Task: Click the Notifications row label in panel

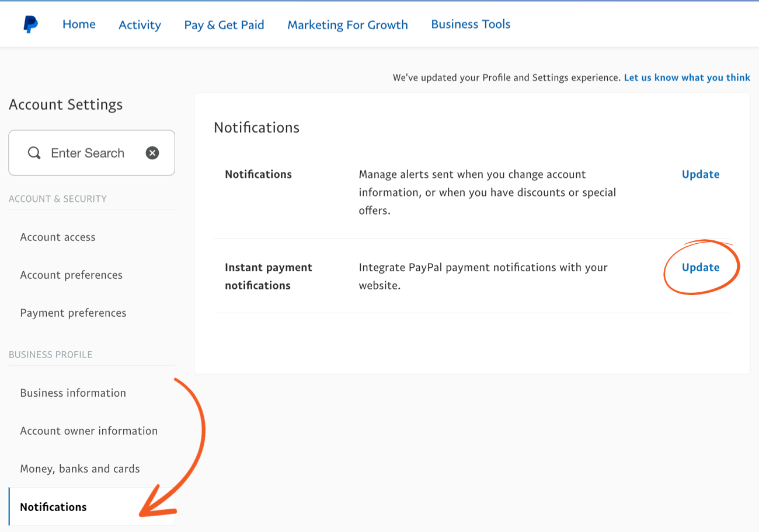Action: pyautogui.click(x=258, y=174)
